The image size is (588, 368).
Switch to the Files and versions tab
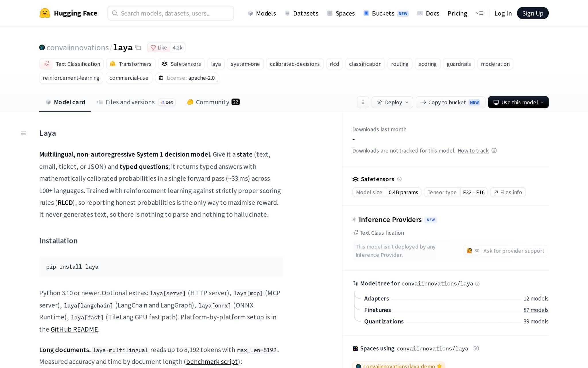coord(136,102)
